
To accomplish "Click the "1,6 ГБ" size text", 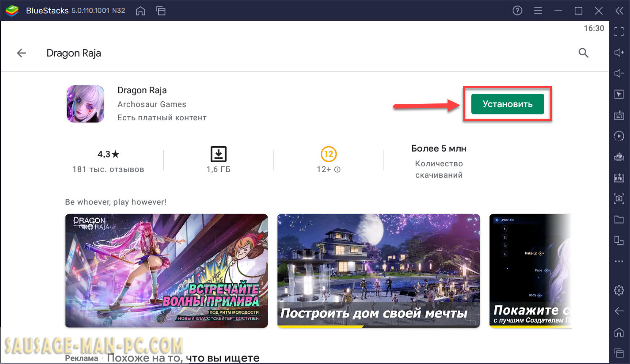I will pos(218,169).
